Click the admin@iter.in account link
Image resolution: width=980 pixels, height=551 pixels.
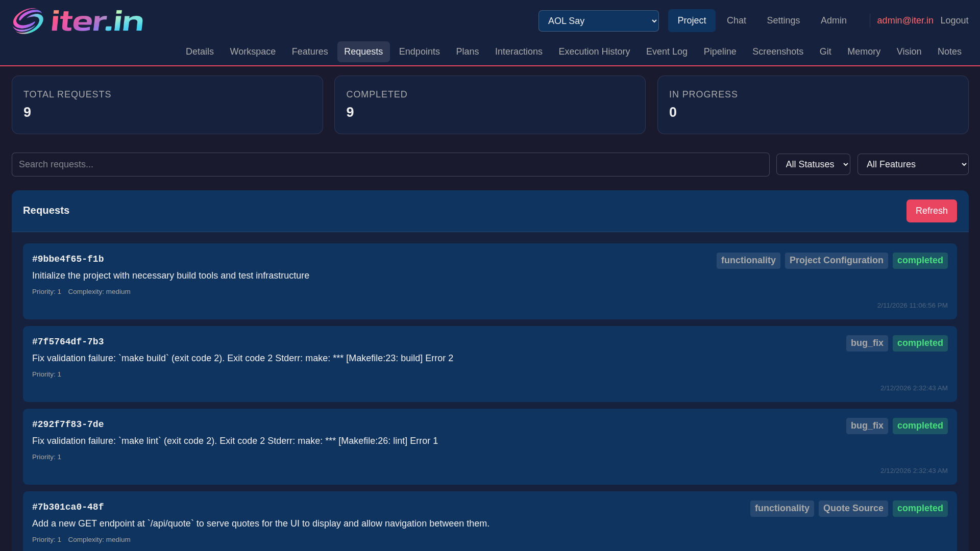point(904,20)
